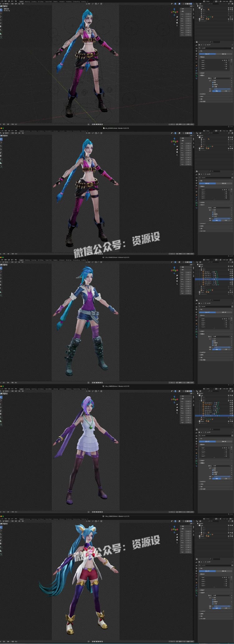Select the Cursor tool in the topmost window toolbar
Screen dimensions: 234x644
click(1, 13)
